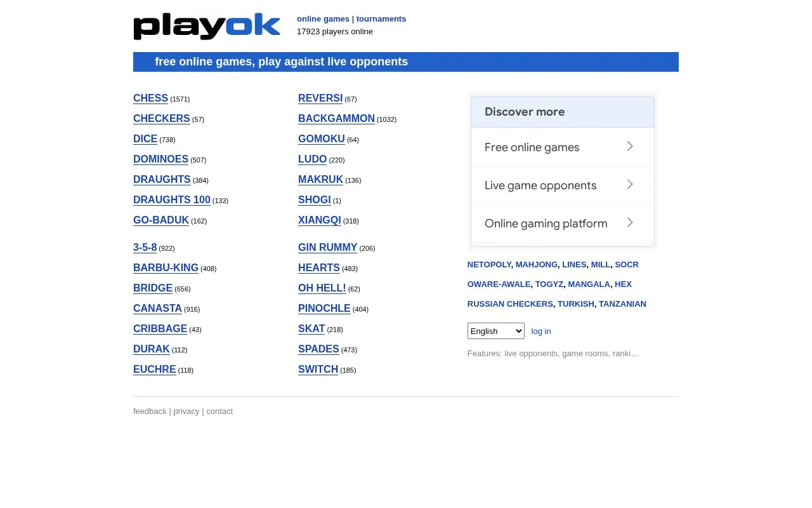The height and width of the screenshot is (508, 812).
Task: Open the GIN RUMMY game
Action: 328,248
